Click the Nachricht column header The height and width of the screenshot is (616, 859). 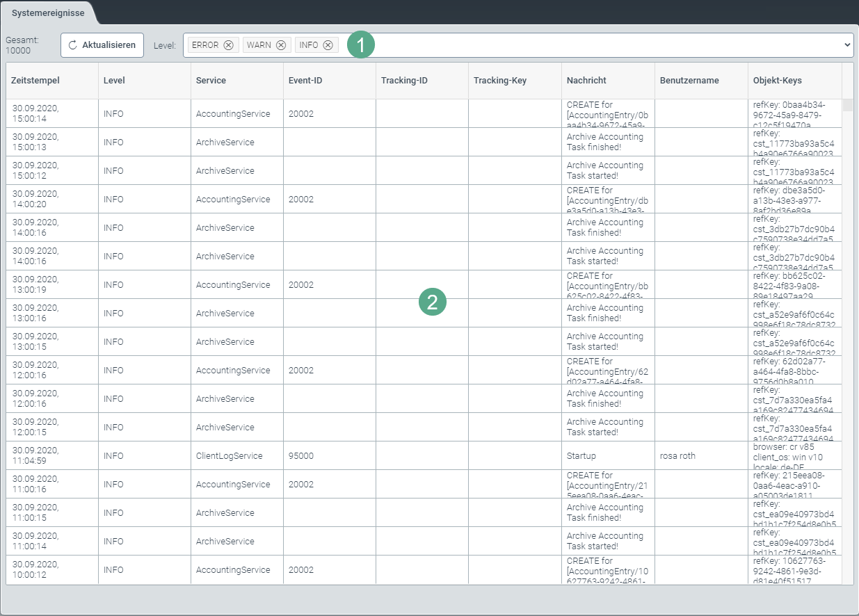point(586,81)
